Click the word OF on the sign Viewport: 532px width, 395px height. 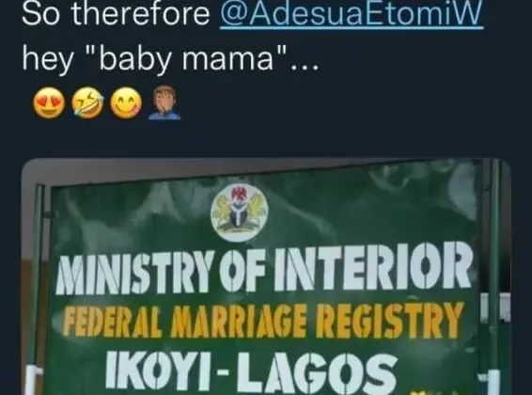pyautogui.click(x=244, y=271)
